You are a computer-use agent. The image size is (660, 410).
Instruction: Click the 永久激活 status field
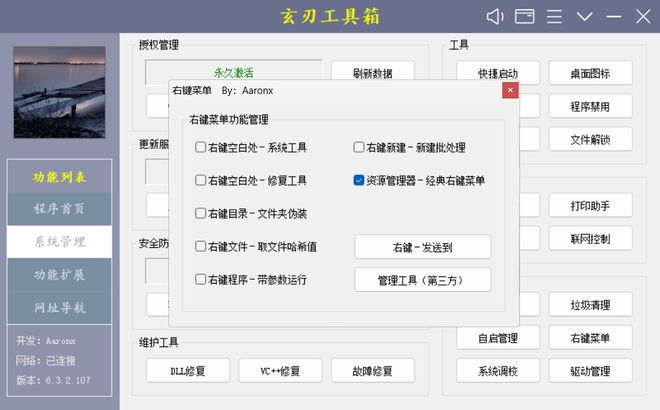pos(234,72)
